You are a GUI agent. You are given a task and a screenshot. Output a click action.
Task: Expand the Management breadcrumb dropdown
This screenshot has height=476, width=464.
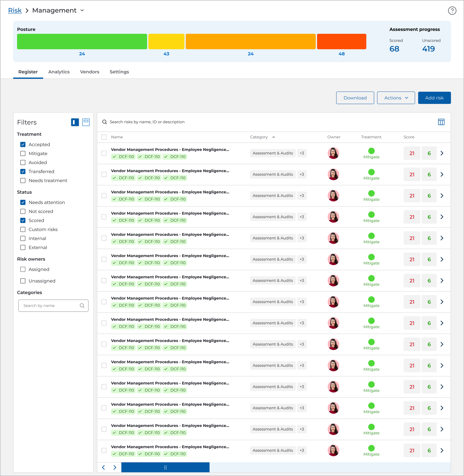82,10
